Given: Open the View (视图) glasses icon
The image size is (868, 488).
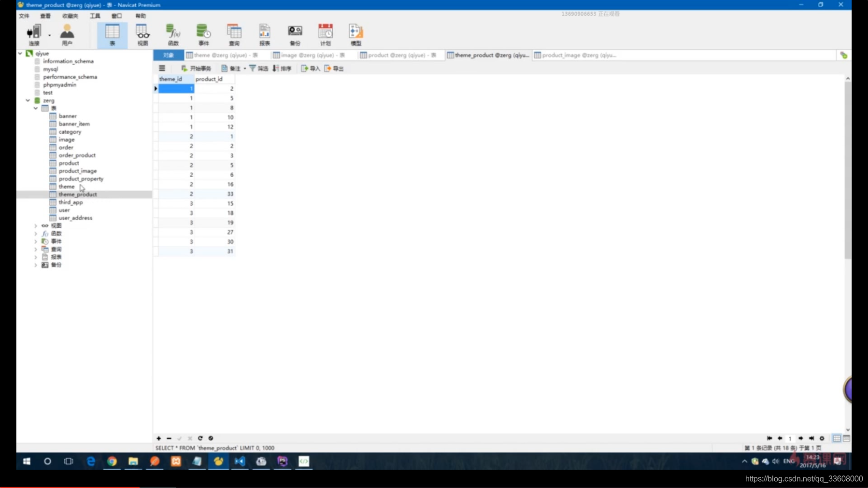Looking at the screenshot, I should [x=142, y=35].
